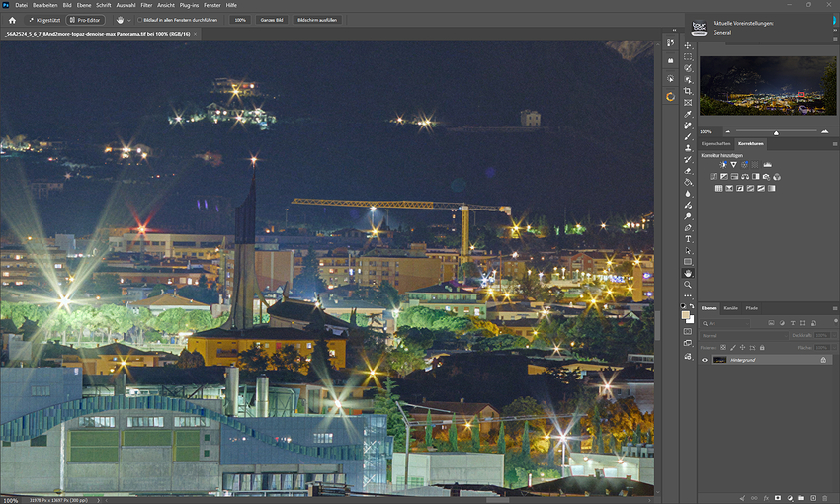Select the Path Selection tool

click(688, 251)
